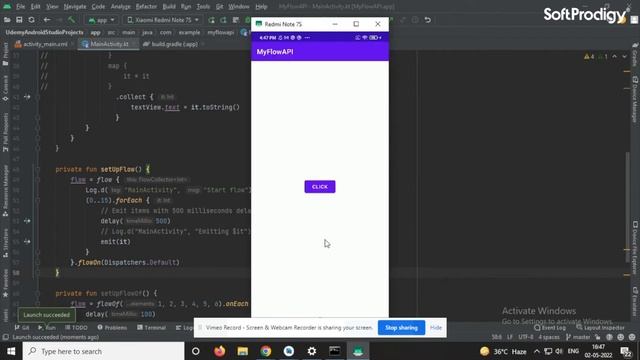Open the TODO tool window tab
This screenshot has height=360, width=640.
point(76,327)
